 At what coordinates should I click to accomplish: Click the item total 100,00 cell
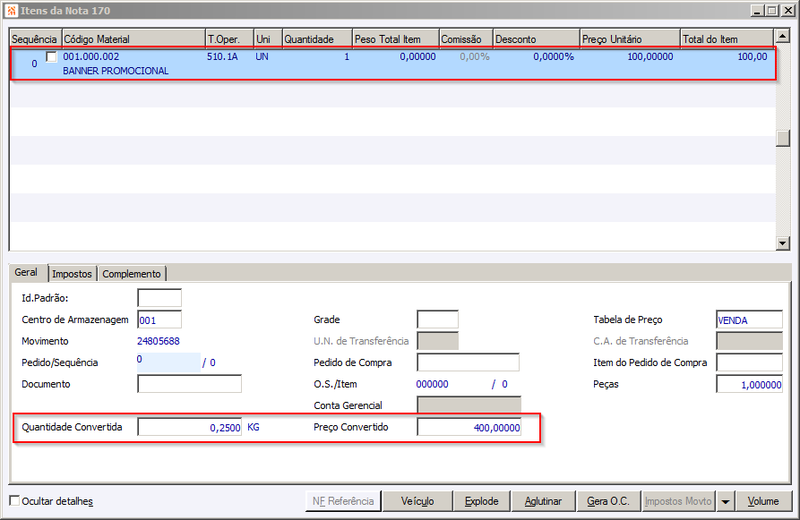[x=753, y=57]
